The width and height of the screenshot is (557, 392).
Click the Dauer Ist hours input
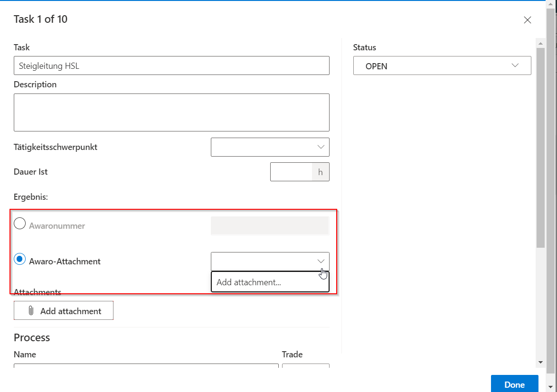click(x=291, y=172)
